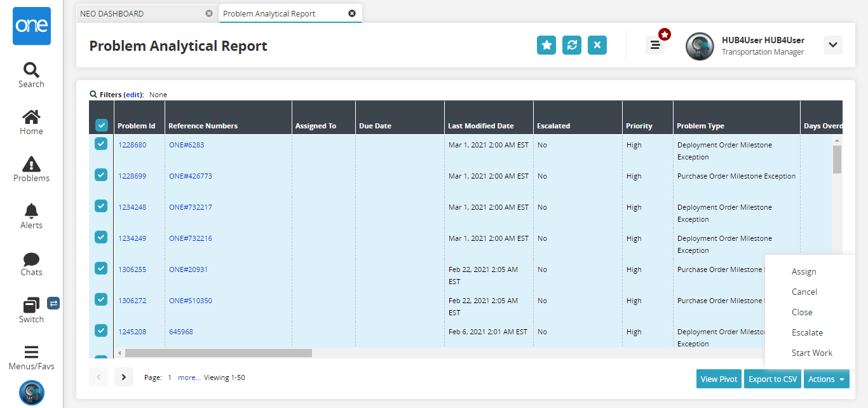The height and width of the screenshot is (408, 868).
Task: Uncheck the select-all header checkbox
Action: (101, 125)
